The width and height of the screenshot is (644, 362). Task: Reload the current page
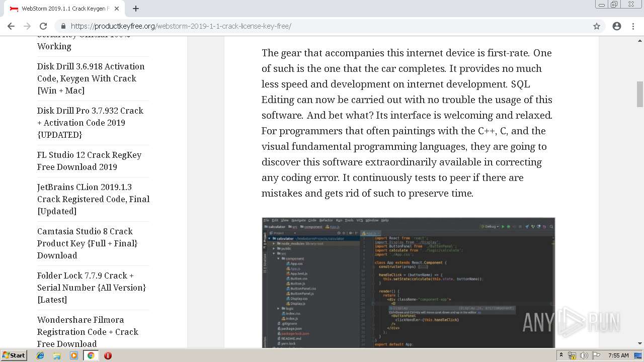click(x=43, y=26)
